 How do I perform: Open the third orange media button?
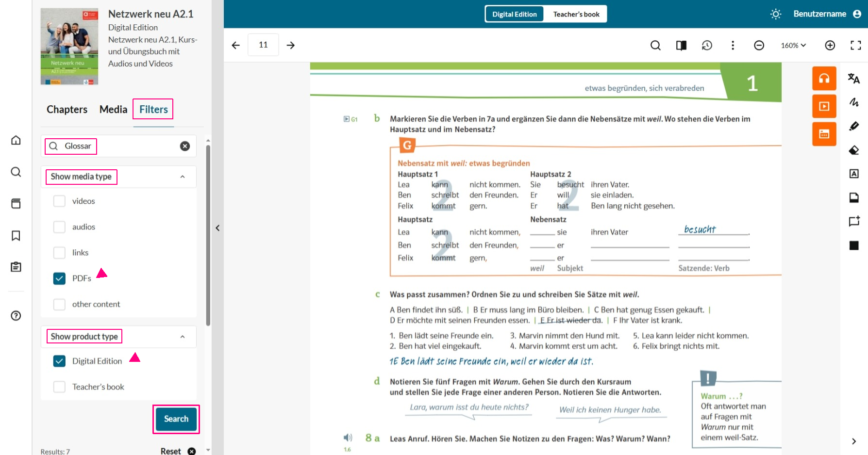[x=824, y=134]
